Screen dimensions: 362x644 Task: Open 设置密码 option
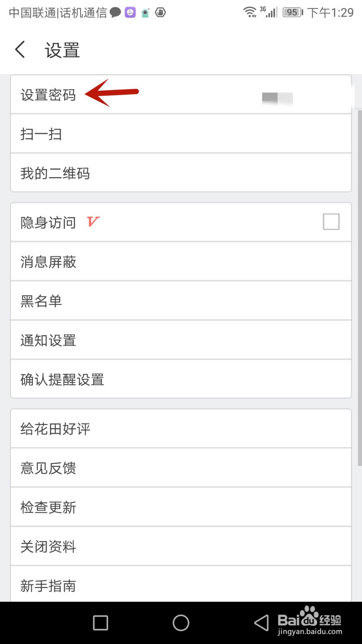181,95
